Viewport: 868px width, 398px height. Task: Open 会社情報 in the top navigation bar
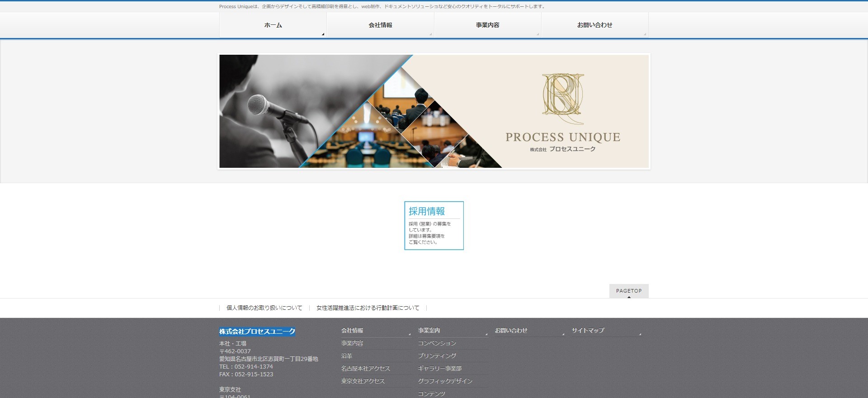click(380, 25)
